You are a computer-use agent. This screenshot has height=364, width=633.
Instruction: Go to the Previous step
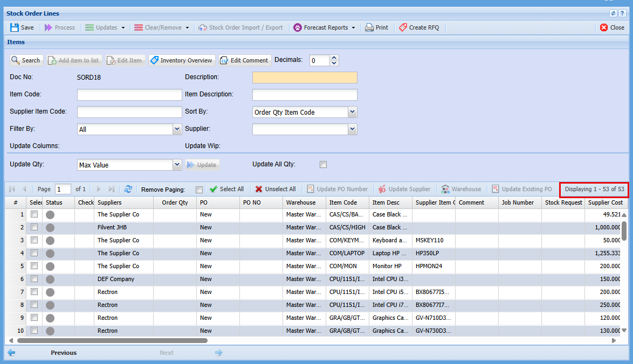pyautogui.click(x=64, y=353)
